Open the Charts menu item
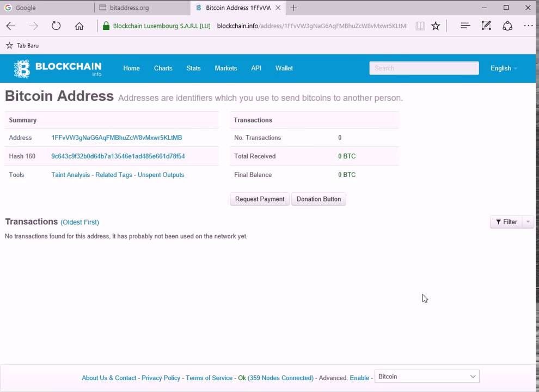 [163, 69]
